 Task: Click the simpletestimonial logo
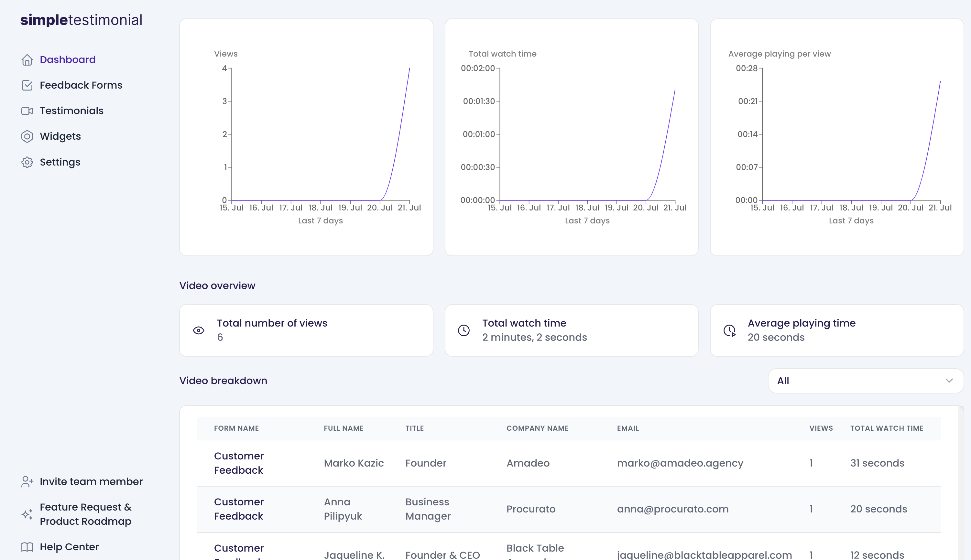(81, 20)
